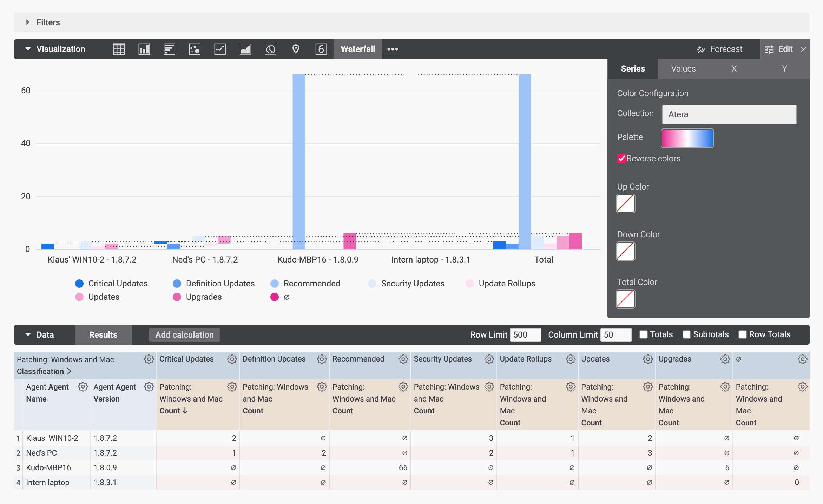Pick the Up Color swatch

pos(626,204)
